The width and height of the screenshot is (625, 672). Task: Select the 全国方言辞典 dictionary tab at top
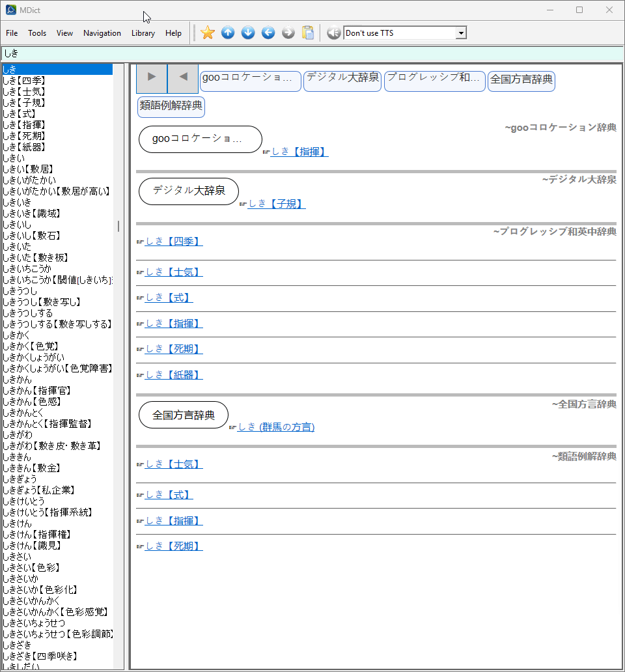[521, 81]
